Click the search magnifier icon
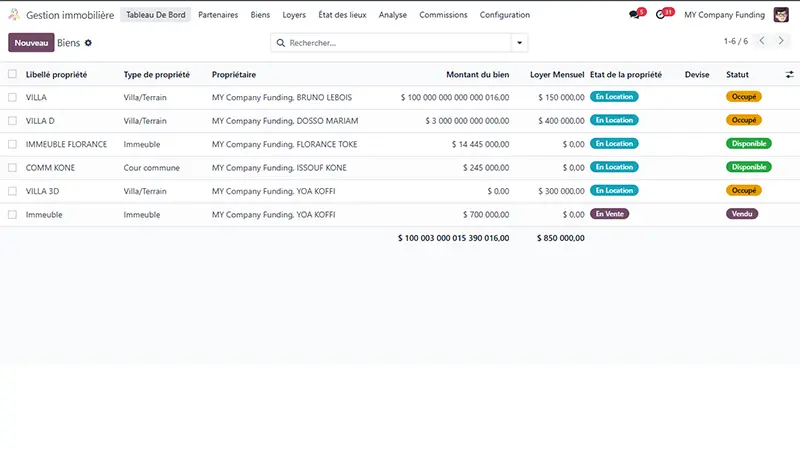The width and height of the screenshot is (800, 450). (x=281, y=43)
